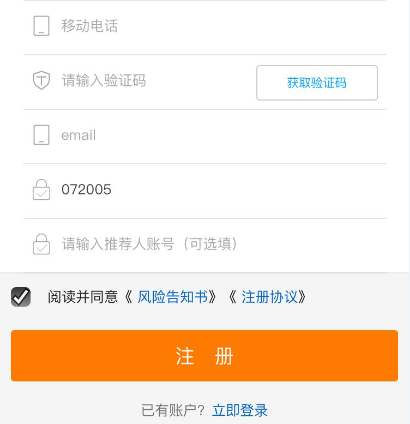This screenshot has width=410, height=424.
Task: Follow the 立即登录 link
Action: click(x=240, y=410)
